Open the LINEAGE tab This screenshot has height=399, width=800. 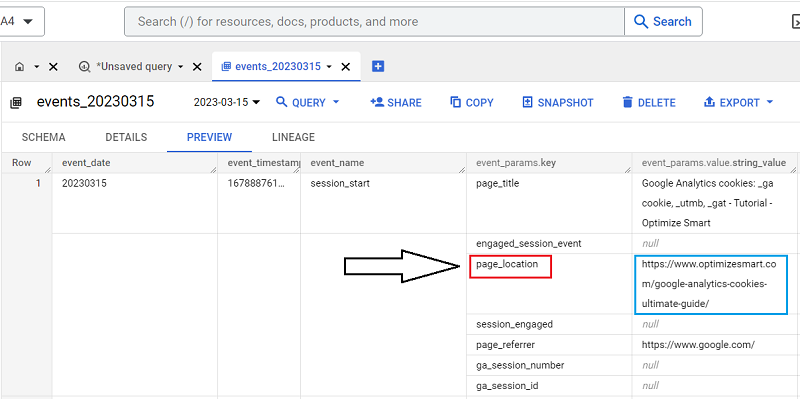pos(293,137)
